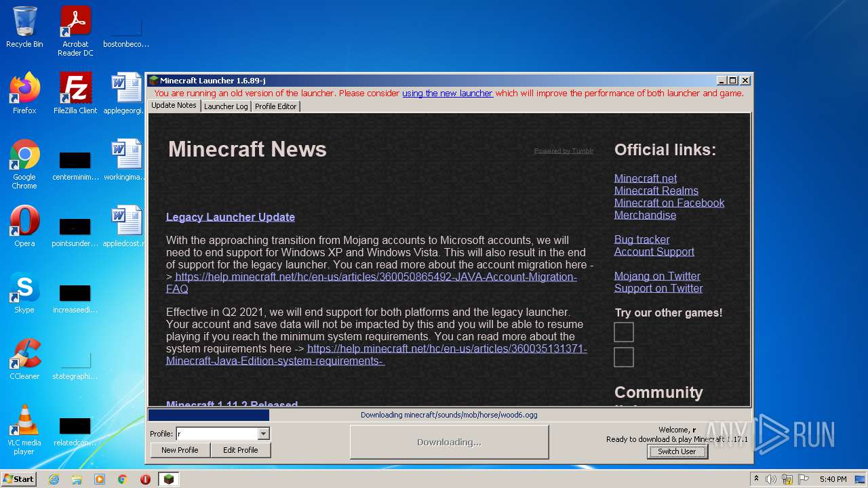Open the Legacy Launcher Update headline
The height and width of the screenshot is (488, 868).
[231, 217]
